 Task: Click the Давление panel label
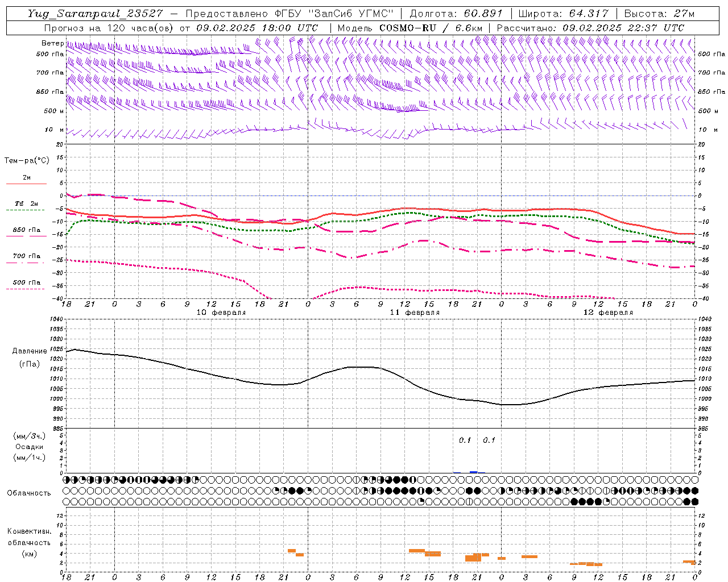point(30,351)
